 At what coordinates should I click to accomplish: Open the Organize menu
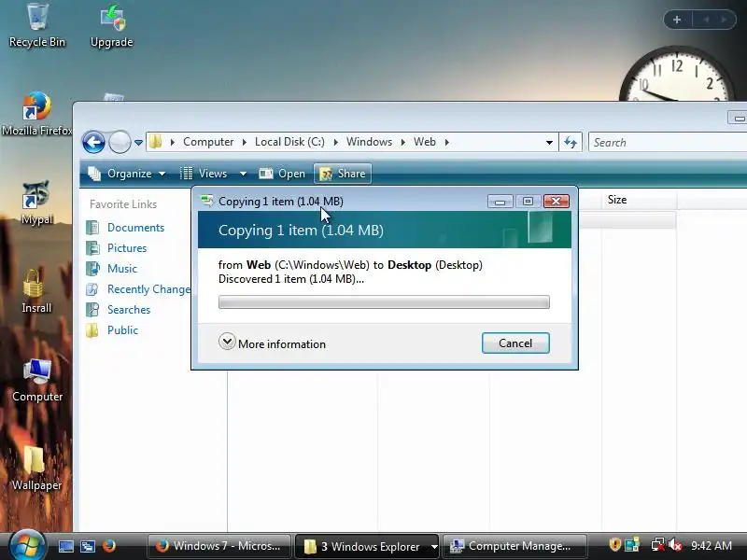click(x=127, y=174)
